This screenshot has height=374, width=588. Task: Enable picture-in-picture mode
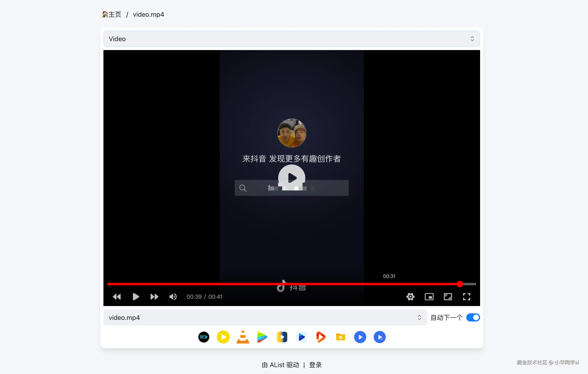(429, 297)
